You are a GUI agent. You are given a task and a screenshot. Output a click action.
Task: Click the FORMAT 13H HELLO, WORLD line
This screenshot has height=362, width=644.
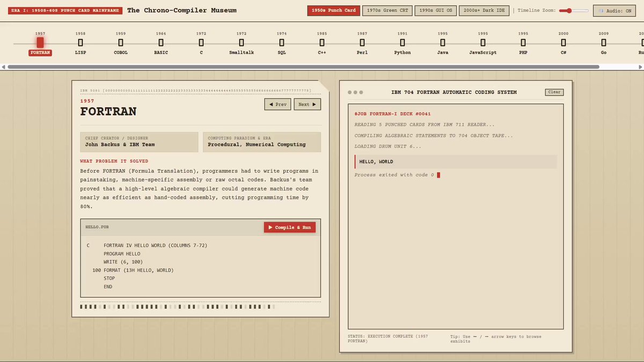[133, 270]
